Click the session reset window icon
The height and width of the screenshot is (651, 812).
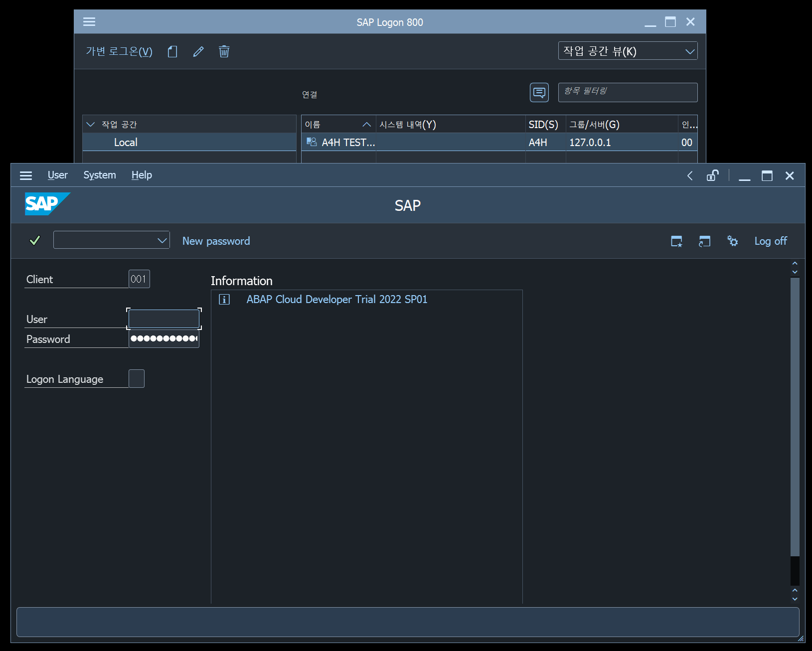(x=704, y=241)
